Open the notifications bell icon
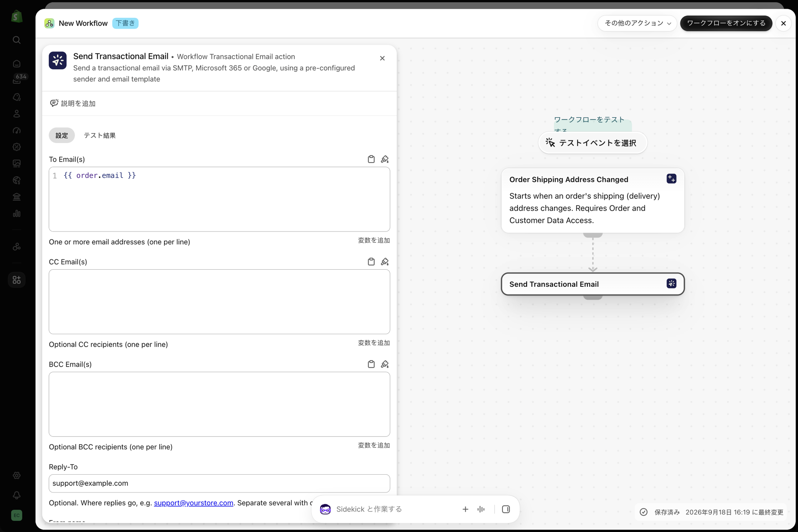This screenshot has height=532, width=798. pyautogui.click(x=17, y=495)
